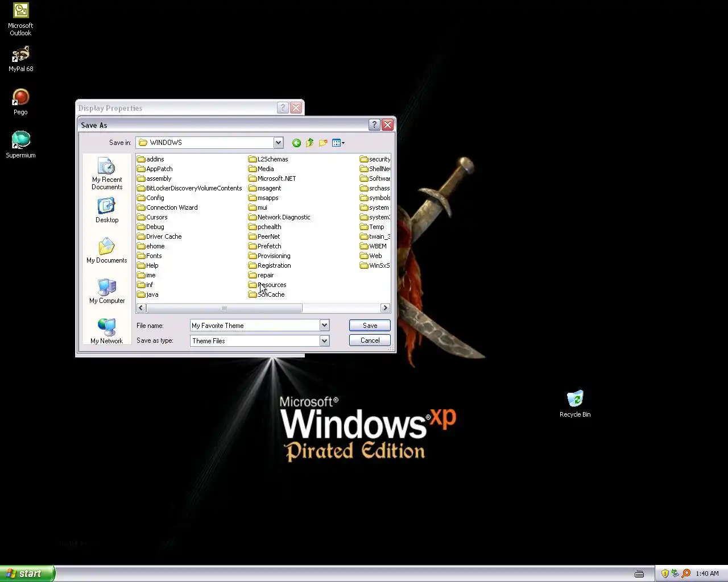Select the MyPal 68 desktop icon
Image resolution: width=728 pixels, height=582 pixels.
(20, 59)
